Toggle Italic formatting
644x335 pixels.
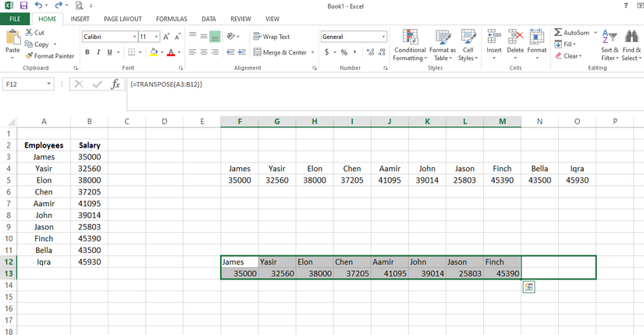(x=98, y=52)
